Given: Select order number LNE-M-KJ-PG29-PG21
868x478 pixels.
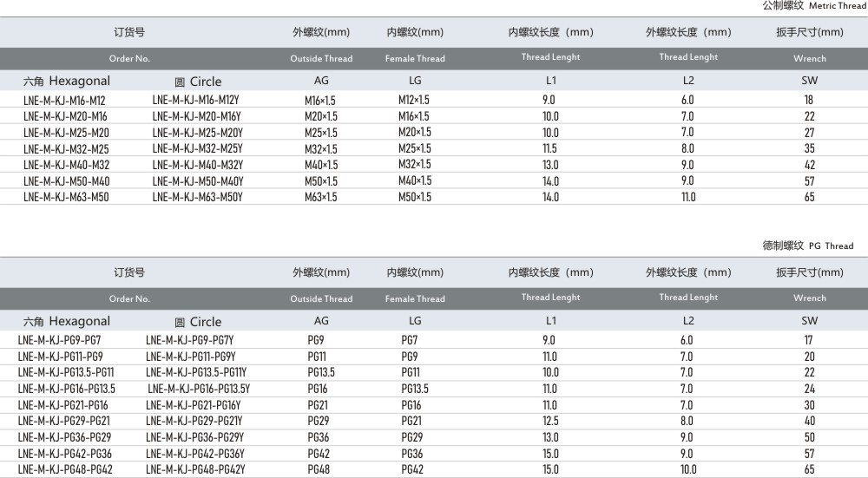Looking at the screenshot, I should click(x=64, y=421).
